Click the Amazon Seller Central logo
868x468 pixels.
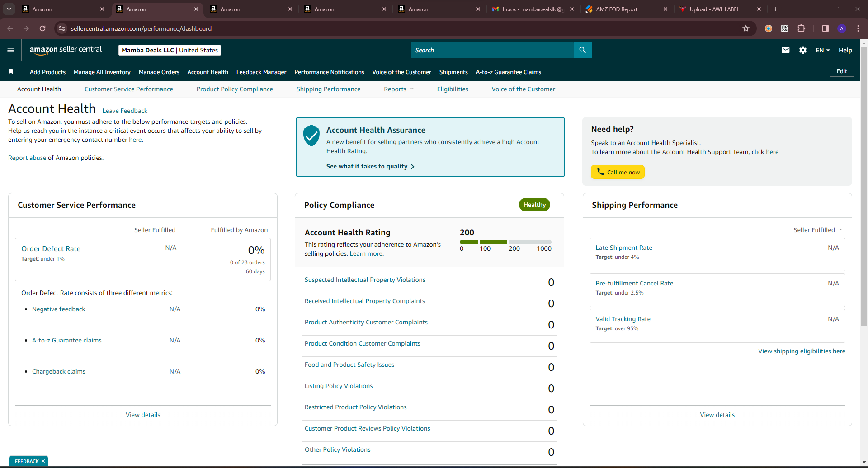click(66, 50)
